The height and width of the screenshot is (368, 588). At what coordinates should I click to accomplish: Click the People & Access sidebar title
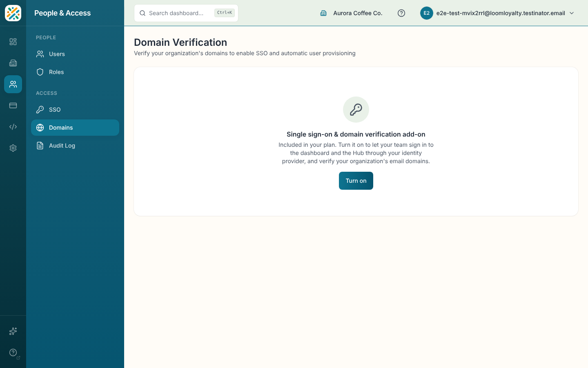coord(62,13)
